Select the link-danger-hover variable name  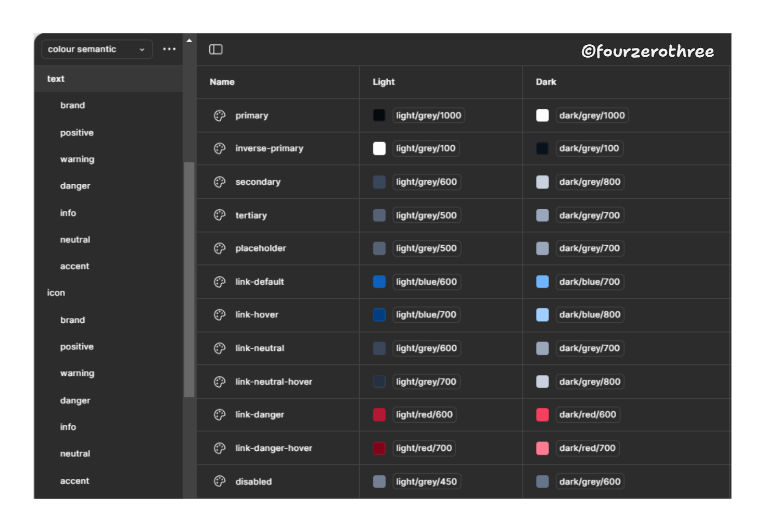click(x=274, y=448)
